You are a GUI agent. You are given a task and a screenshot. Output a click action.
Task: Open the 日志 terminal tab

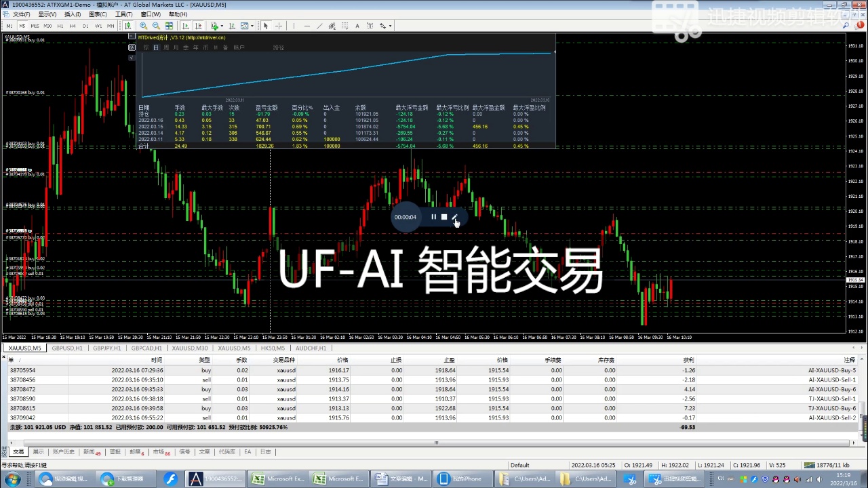266,451
